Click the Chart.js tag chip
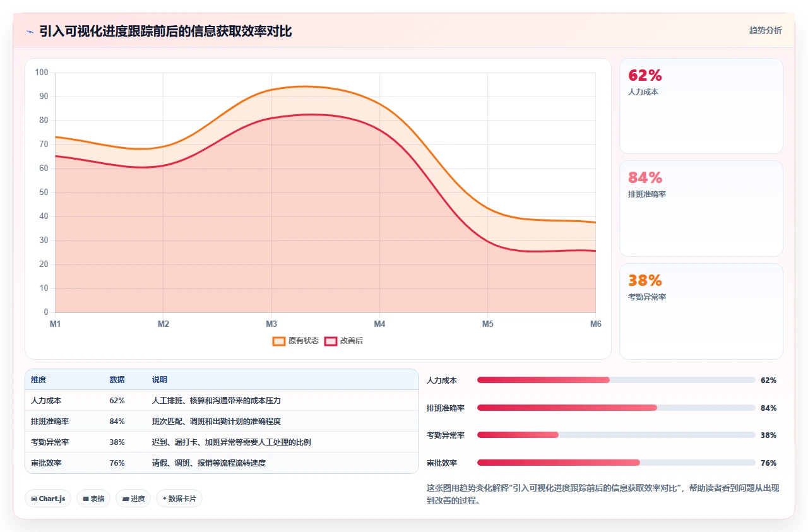Viewport: 808px width, 532px height. point(48,499)
